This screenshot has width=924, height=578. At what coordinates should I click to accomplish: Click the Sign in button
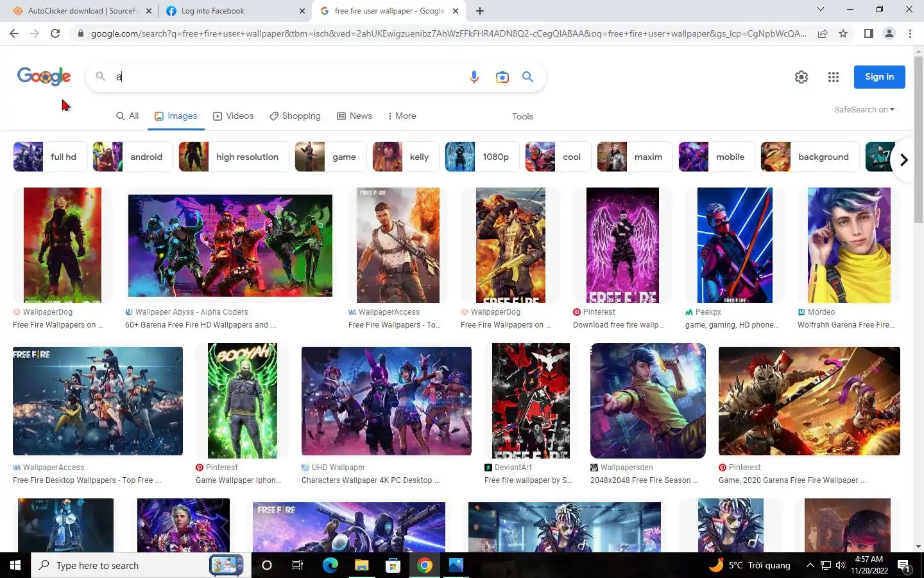point(879,77)
